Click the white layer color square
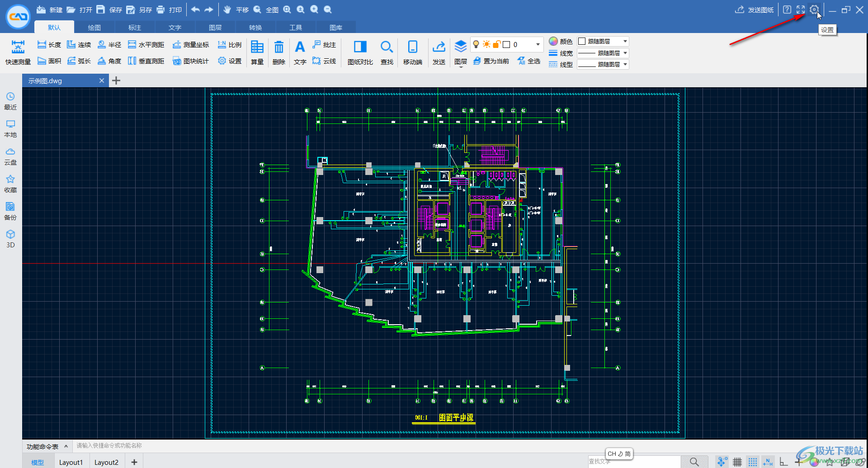 coord(507,44)
